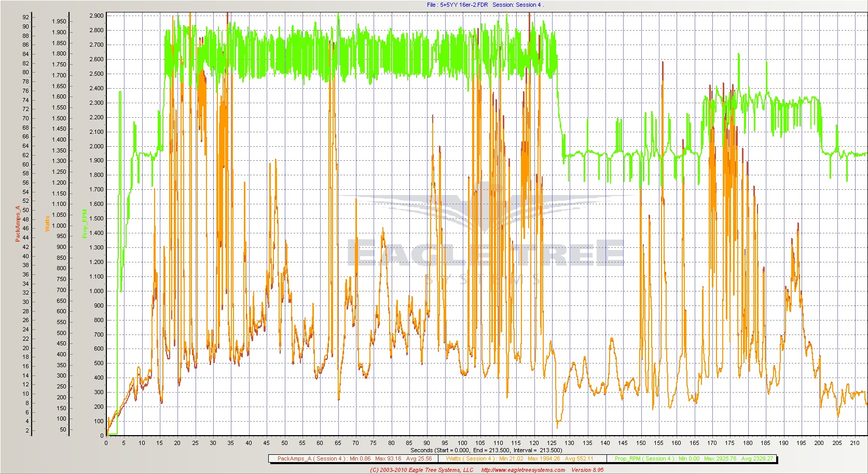The width and height of the screenshot is (868, 474).
Task: Click the Version 8.95 text
Action: [x=587, y=470]
